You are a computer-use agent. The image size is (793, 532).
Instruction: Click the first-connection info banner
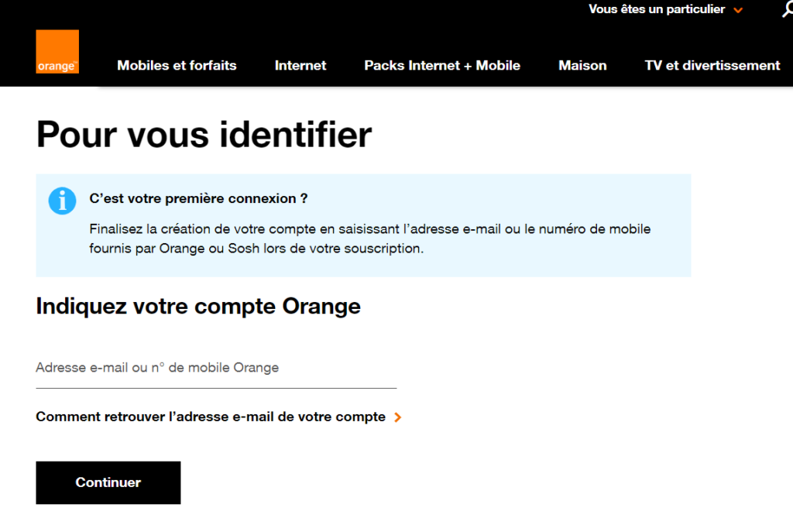pyautogui.click(x=362, y=225)
